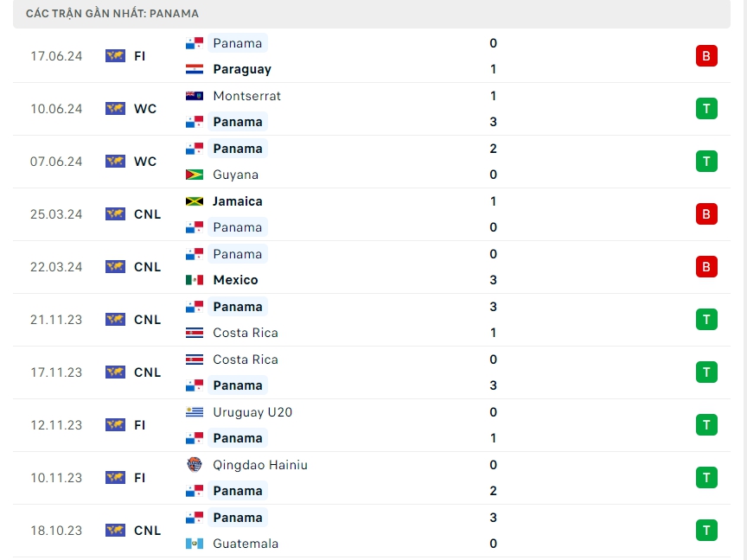Viewport: 747px width, 560px height.
Task: Click the Jamaica flag icon
Action: point(195,201)
